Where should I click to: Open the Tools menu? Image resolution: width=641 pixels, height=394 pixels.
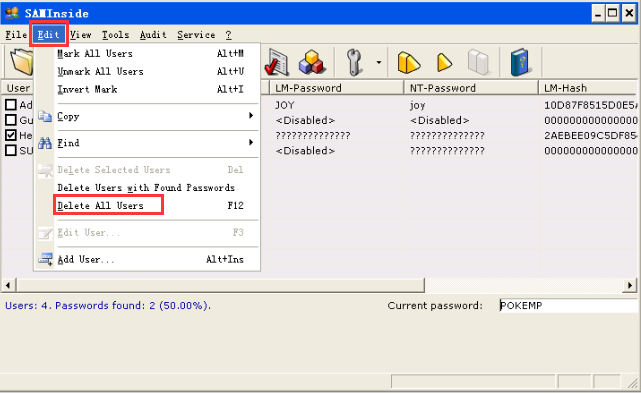115,35
